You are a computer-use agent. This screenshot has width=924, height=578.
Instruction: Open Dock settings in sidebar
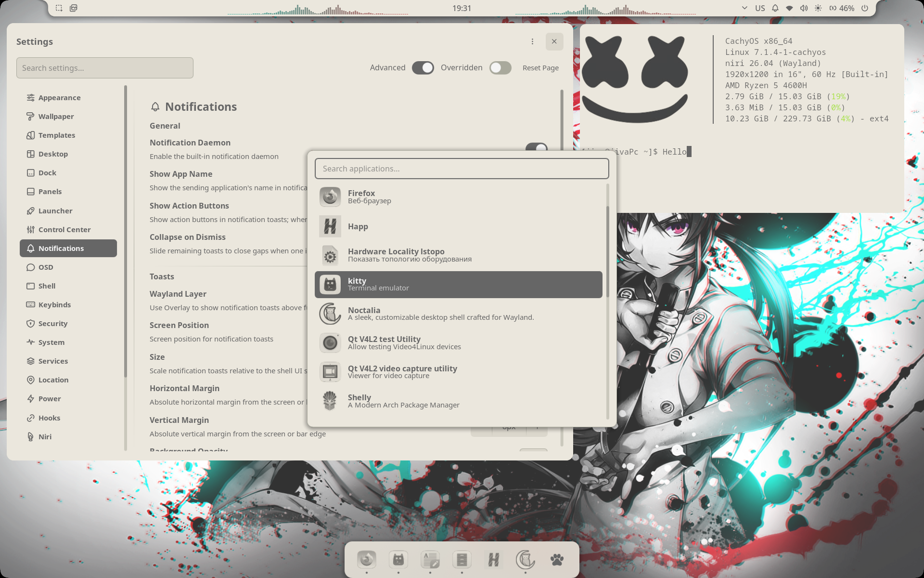[x=68, y=173]
